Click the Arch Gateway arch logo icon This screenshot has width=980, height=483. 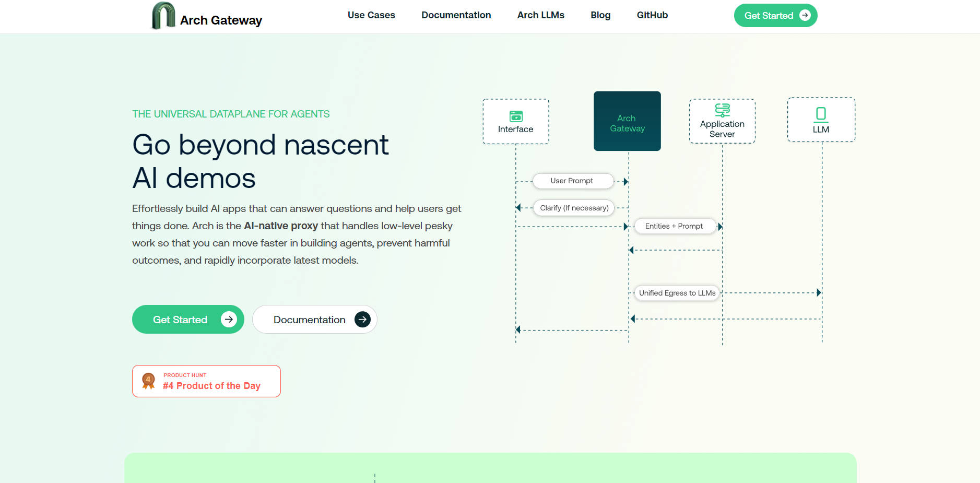[163, 16]
